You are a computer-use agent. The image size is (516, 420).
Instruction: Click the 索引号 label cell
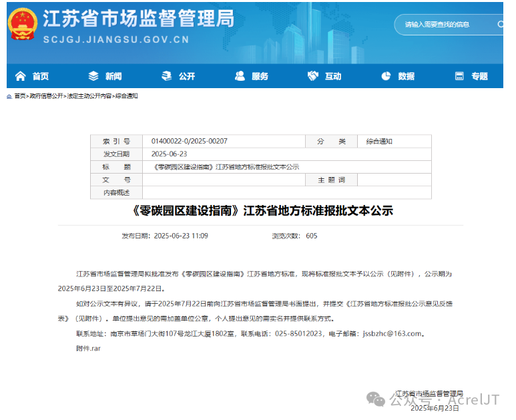click(x=117, y=141)
